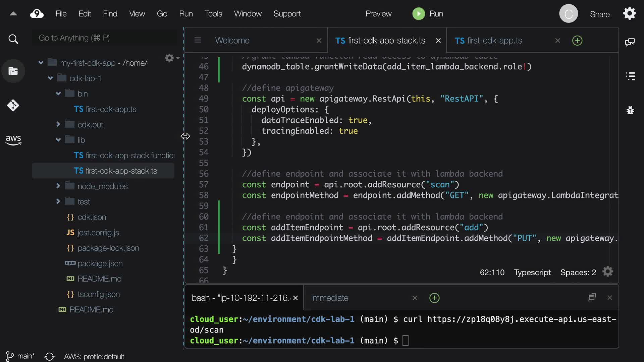Click the editor status bar settings gear
The width and height of the screenshot is (644, 362).
point(607,271)
